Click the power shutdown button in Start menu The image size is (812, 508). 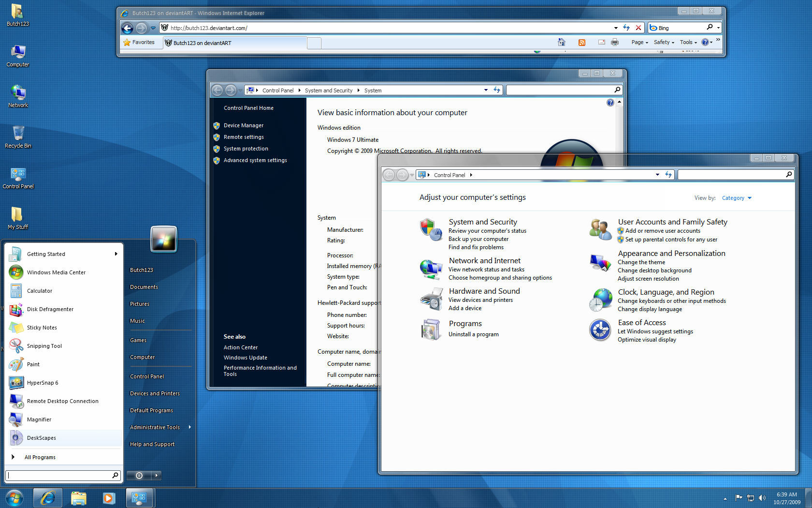tap(139, 476)
